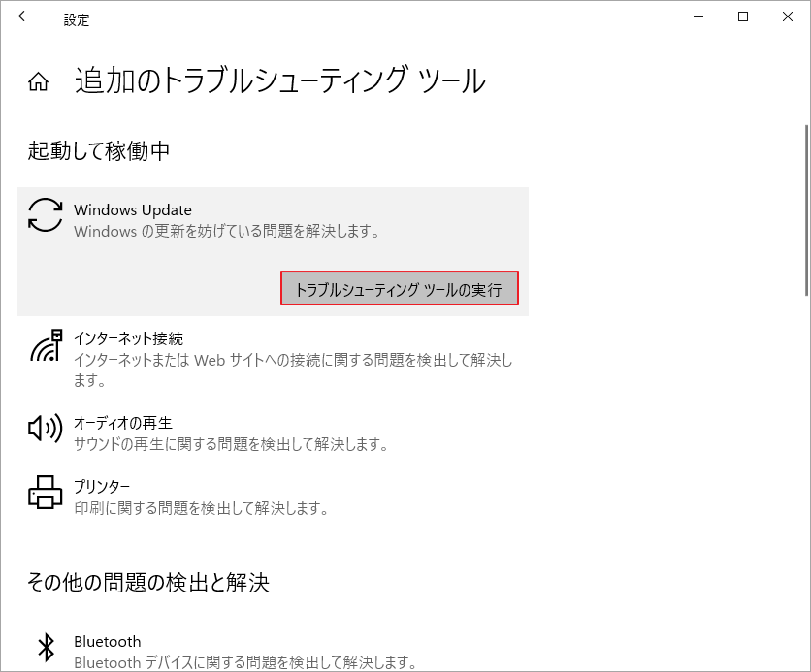Screen dimensions: 811x672
Task: Click the vertical scrollbar thumb
Action: pos(805,208)
